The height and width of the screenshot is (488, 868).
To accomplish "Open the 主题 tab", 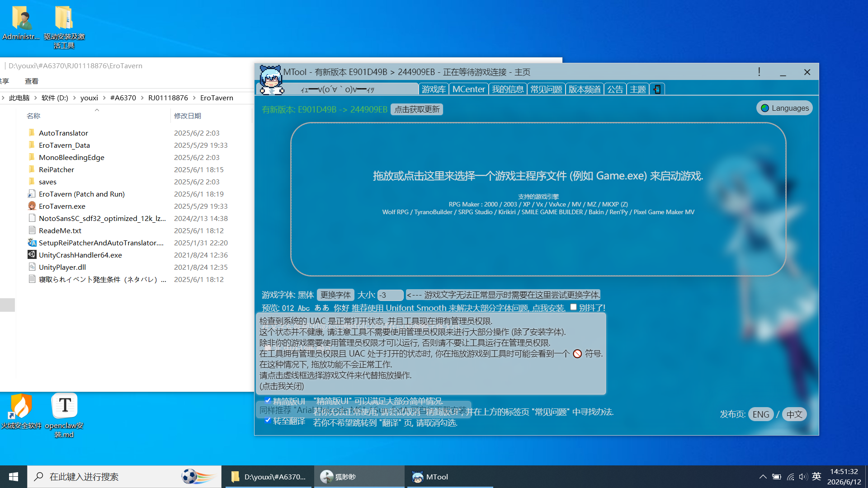I will point(638,89).
